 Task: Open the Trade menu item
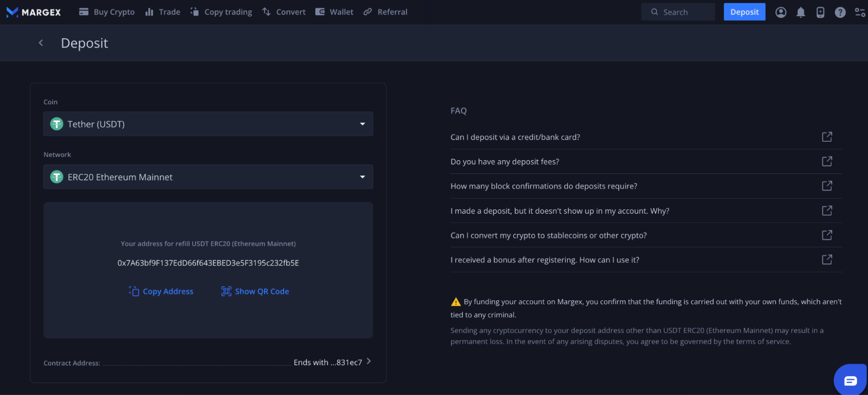163,12
